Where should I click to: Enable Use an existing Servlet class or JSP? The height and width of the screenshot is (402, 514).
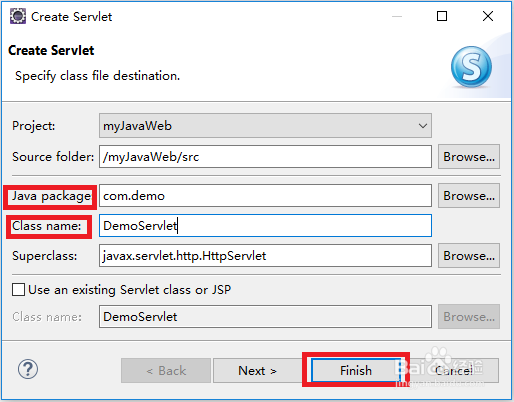tap(18, 289)
